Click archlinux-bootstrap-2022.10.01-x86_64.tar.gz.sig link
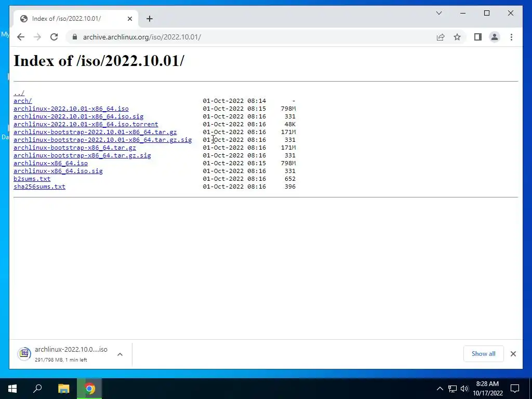This screenshot has height=399, width=532. click(102, 140)
